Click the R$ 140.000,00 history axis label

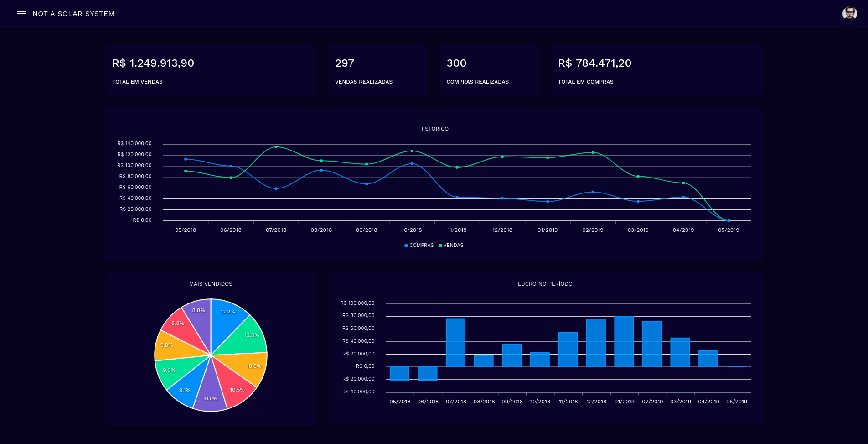[134, 143]
